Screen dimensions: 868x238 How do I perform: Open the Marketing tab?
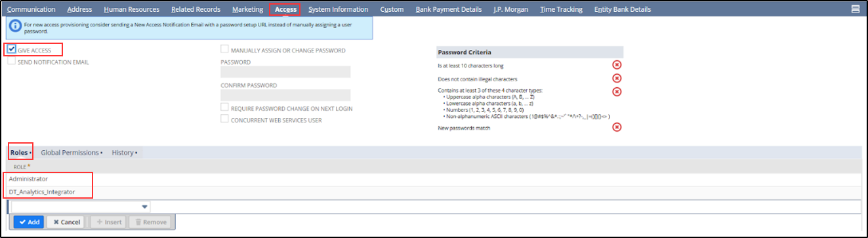[x=247, y=9]
